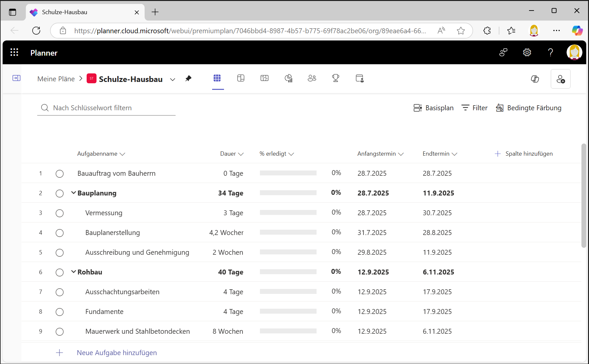Click the search magnifier icon
Viewport: 589px width, 364px height.
coord(45,108)
